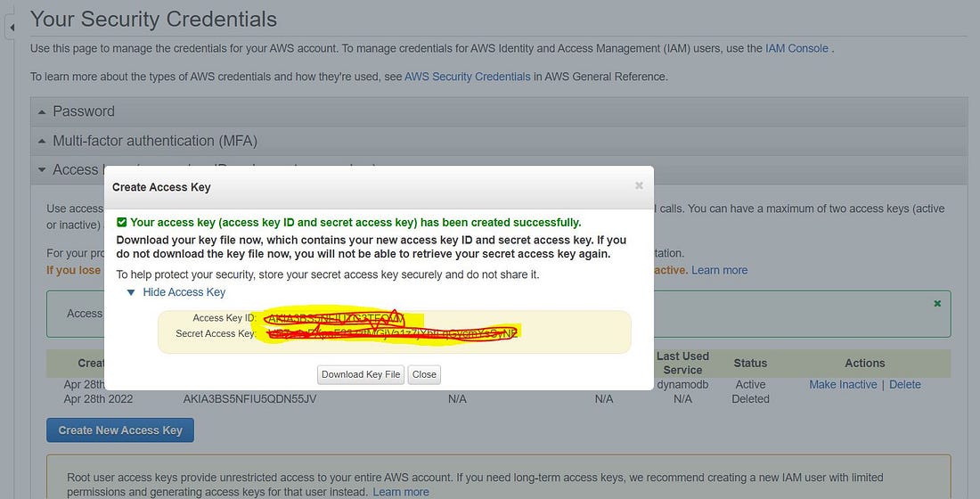Click the Your Security Credentials heading
980x499 pixels.
[154, 20]
